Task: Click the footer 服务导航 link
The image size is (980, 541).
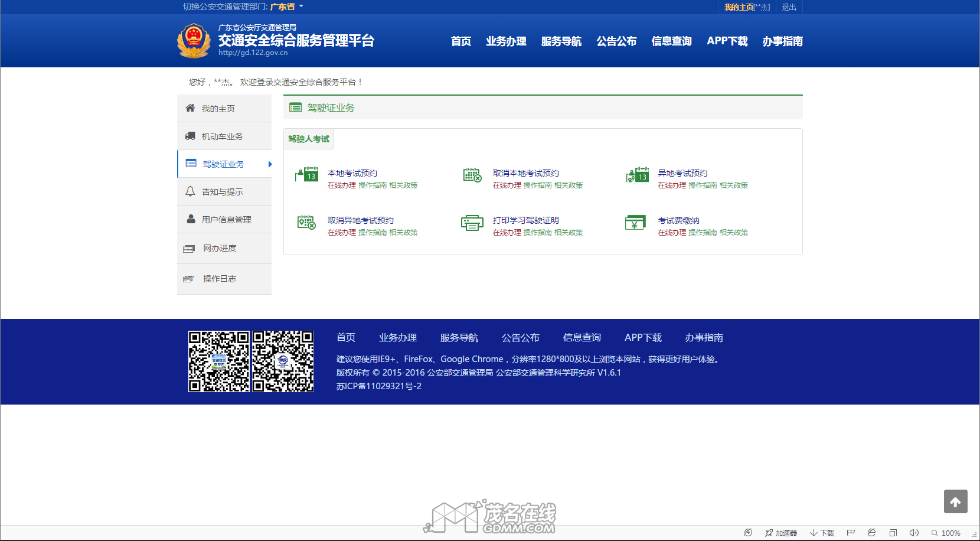Action: click(x=459, y=337)
